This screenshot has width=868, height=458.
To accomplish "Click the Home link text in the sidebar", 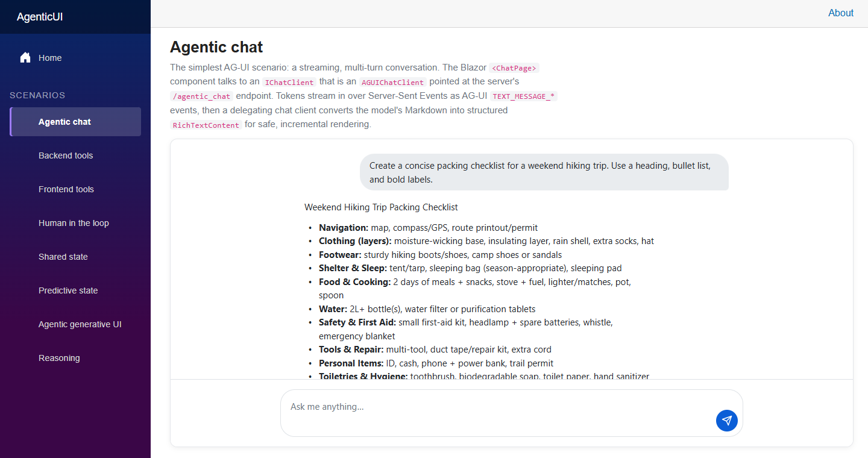I will [50, 58].
